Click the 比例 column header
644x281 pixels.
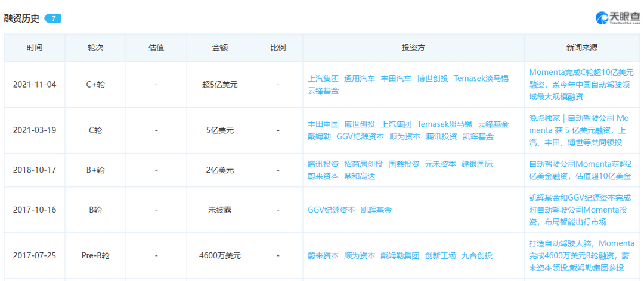pos(278,48)
